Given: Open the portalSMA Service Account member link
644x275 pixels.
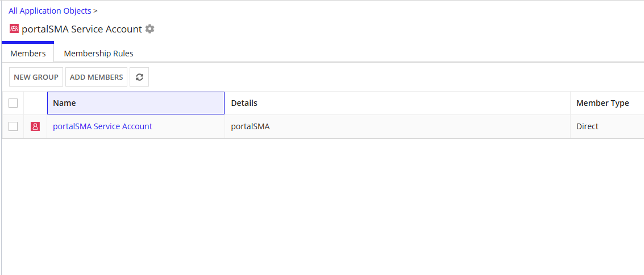Looking at the screenshot, I should click(103, 126).
